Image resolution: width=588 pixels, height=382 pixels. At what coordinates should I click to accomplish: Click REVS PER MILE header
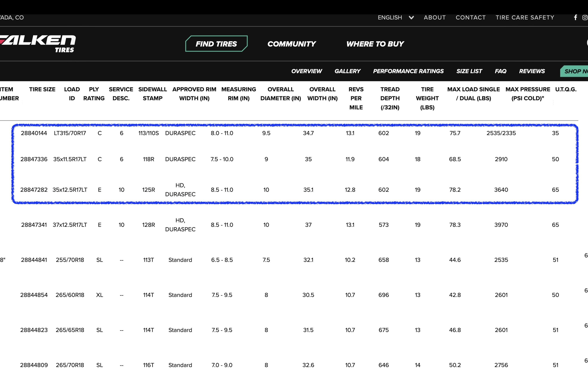[x=356, y=98]
